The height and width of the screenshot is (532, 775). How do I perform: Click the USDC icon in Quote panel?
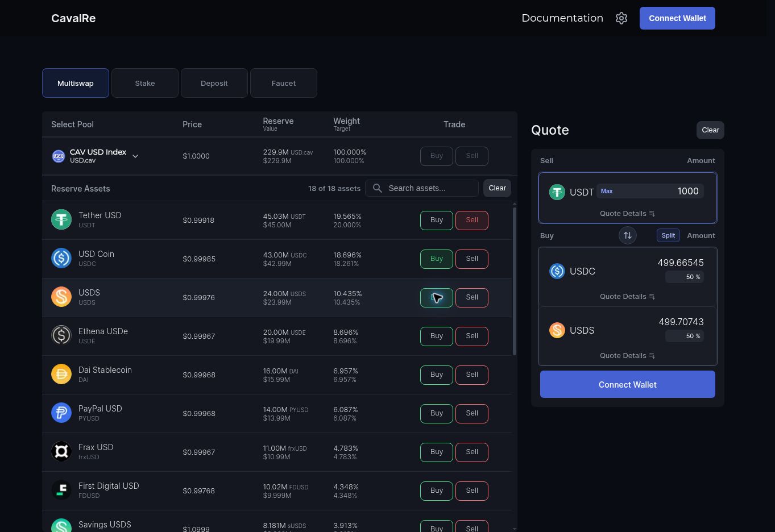[x=557, y=271]
